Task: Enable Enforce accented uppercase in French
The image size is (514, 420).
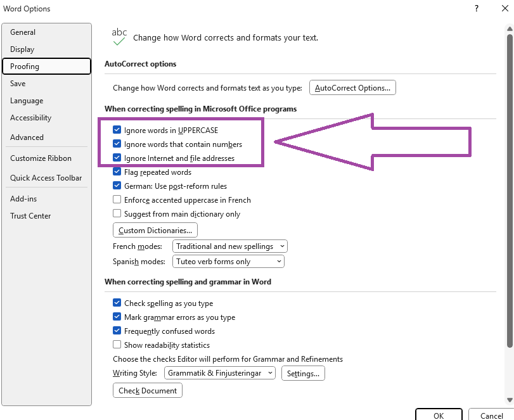Action: [x=117, y=200]
